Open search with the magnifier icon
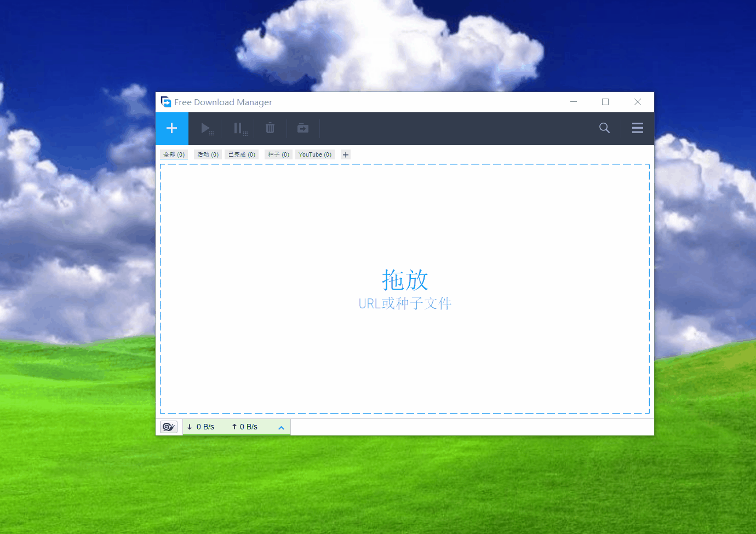 click(604, 128)
